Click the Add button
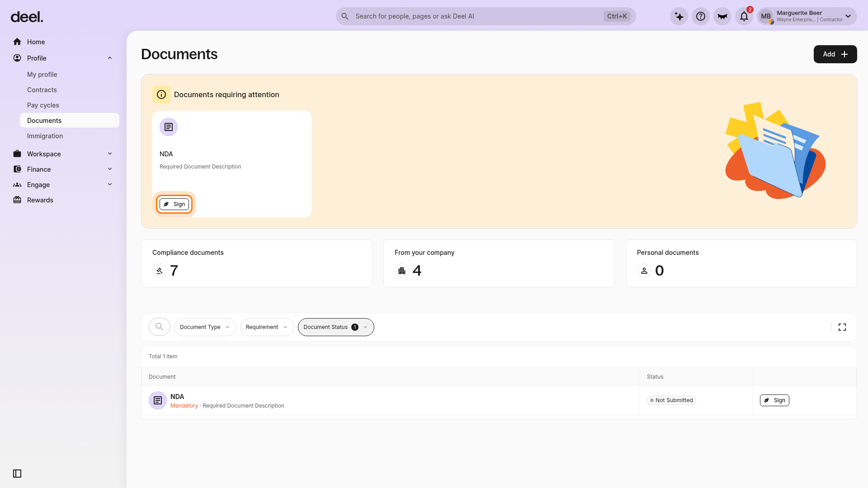This screenshot has height=488, width=868. [835, 54]
